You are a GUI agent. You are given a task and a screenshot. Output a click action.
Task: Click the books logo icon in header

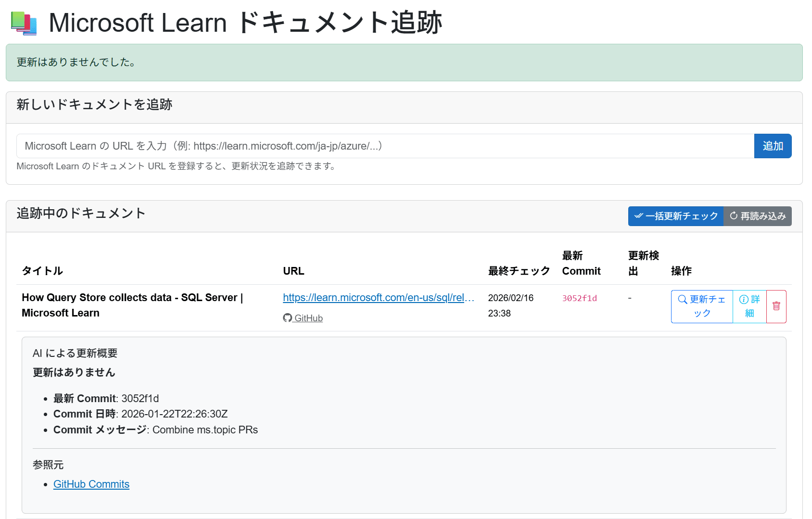tap(24, 23)
